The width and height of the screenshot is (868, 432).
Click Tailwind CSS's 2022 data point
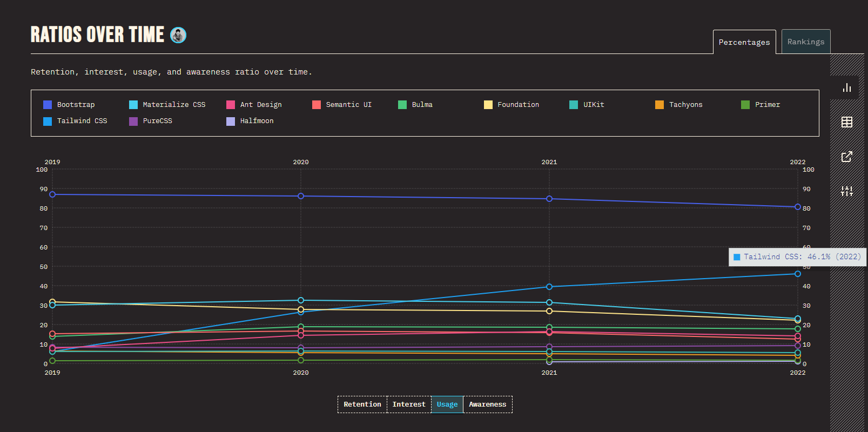[x=798, y=274]
